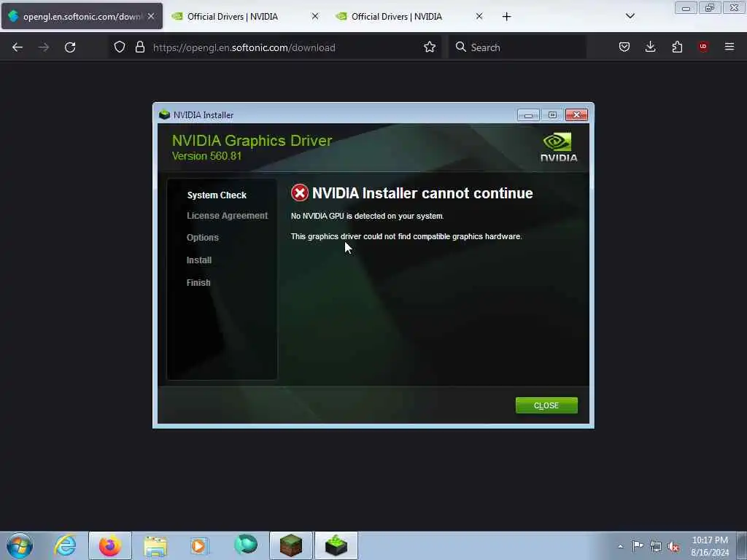Open the Downloads panel
747x560 pixels.
650,47
